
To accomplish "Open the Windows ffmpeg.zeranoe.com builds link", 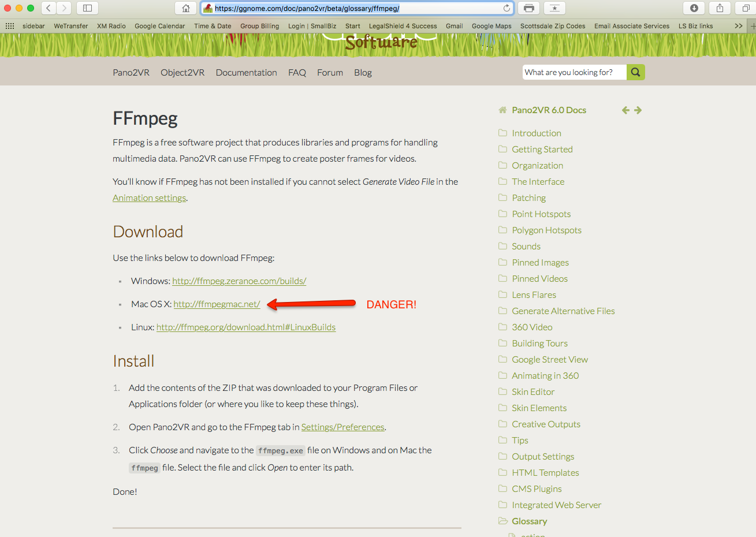I will tap(239, 281).
